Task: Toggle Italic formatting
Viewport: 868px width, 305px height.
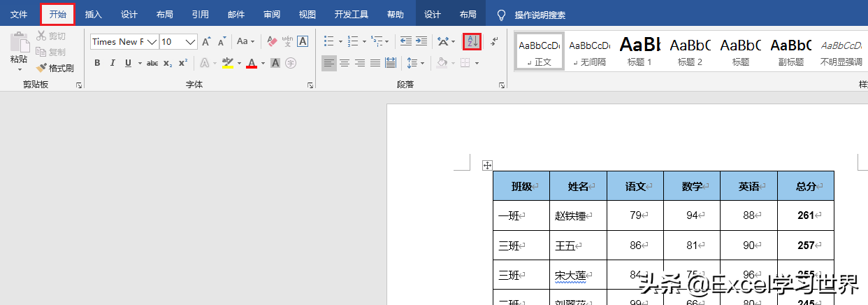Action: pyautogui.click(x=113, y=63)
